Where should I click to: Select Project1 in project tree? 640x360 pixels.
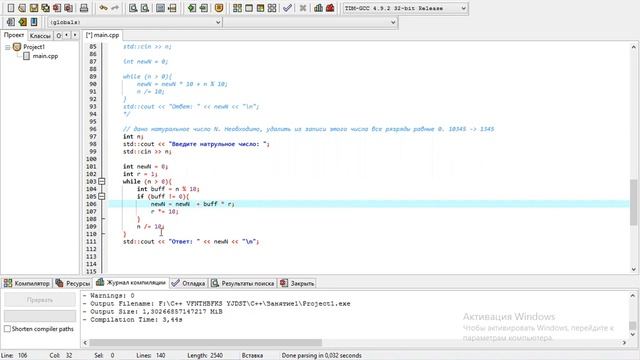[34, 47]
